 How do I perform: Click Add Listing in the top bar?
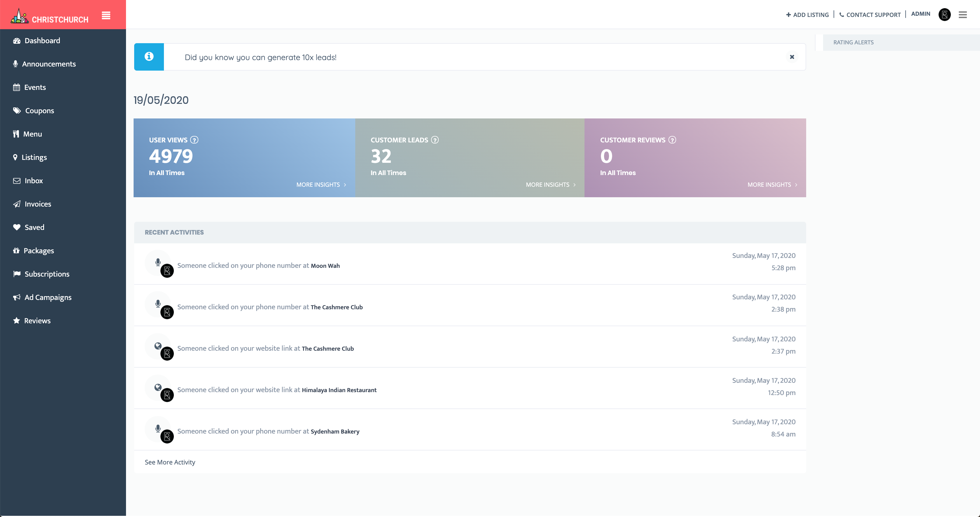point(807,15)
